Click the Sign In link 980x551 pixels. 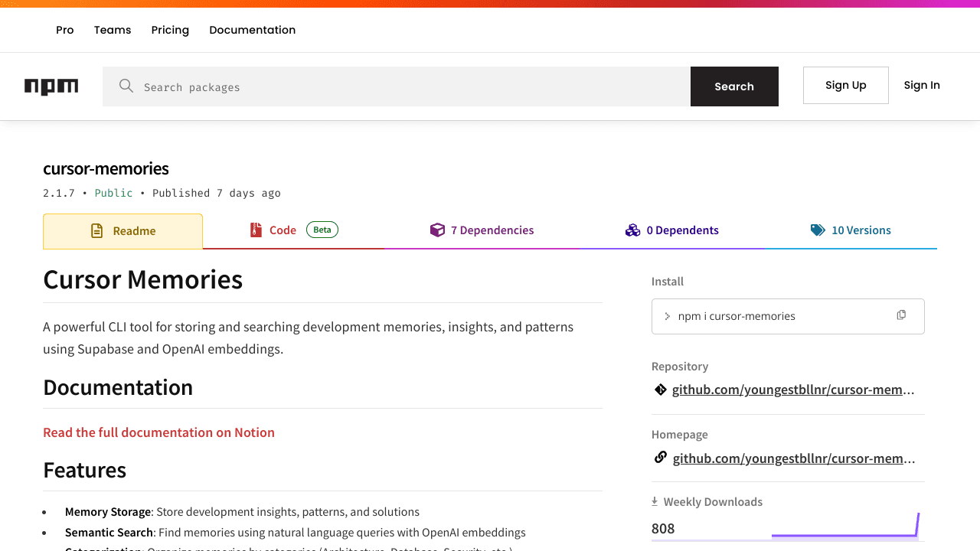coord(922,85)
